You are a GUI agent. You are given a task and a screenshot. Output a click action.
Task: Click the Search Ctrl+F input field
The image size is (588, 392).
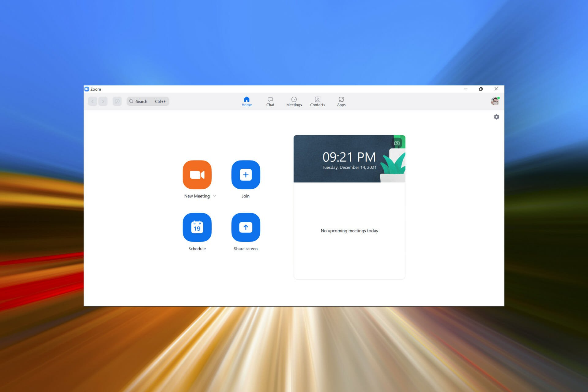pos(149,101)
